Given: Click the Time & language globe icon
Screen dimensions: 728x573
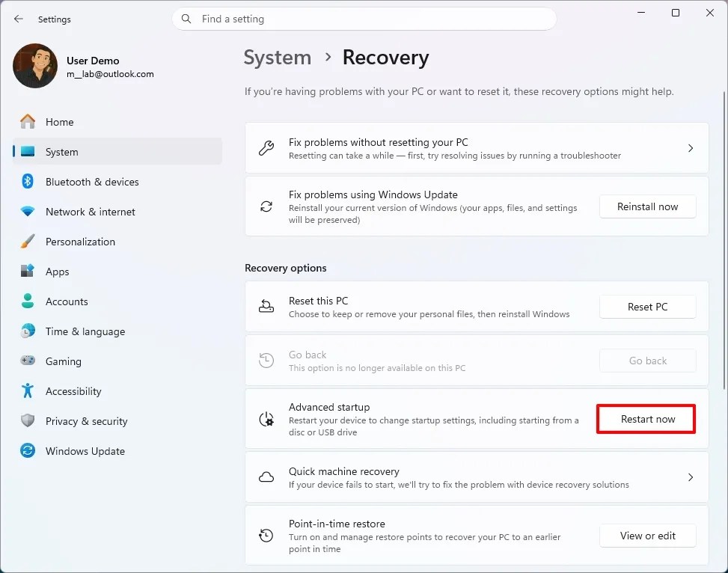Looking at the screenshot, I should tap(28, 331).
